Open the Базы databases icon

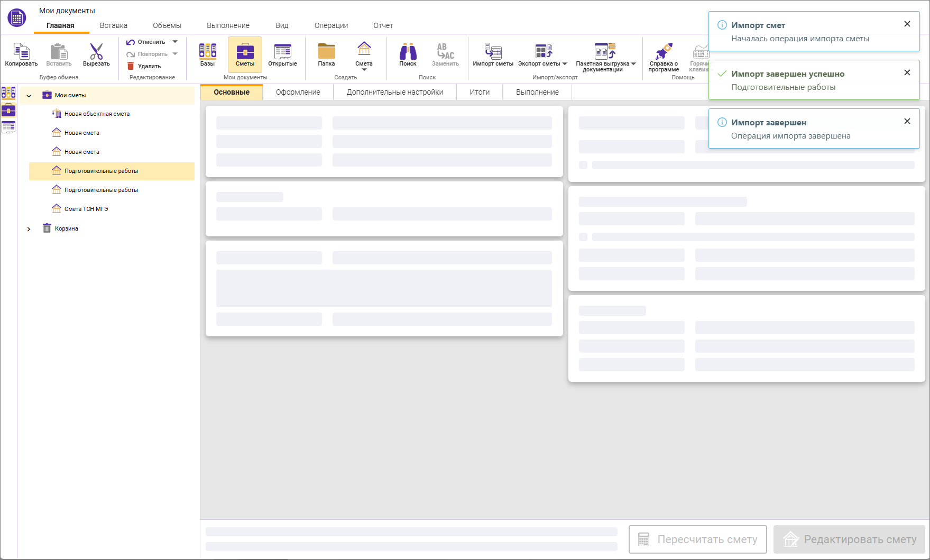[x=207, y=52]
